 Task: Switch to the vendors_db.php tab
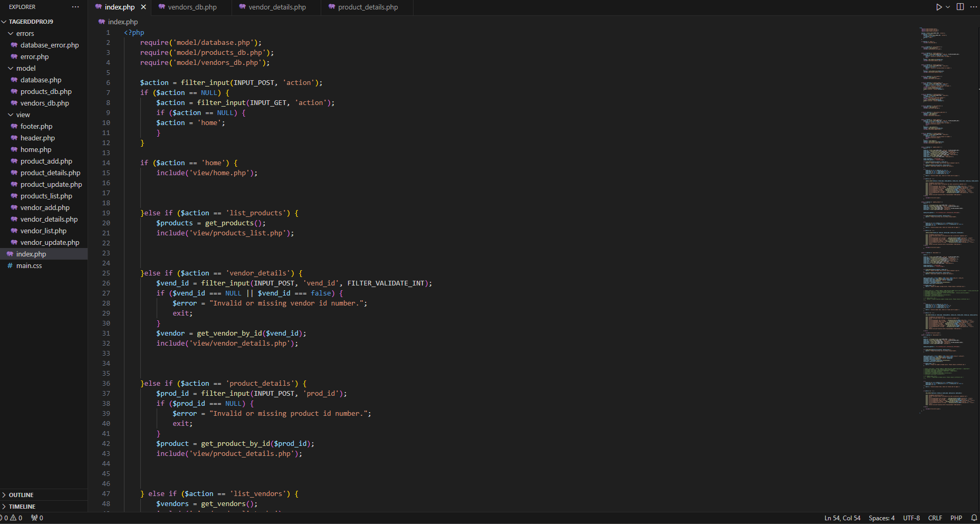(x=192, y=7)
